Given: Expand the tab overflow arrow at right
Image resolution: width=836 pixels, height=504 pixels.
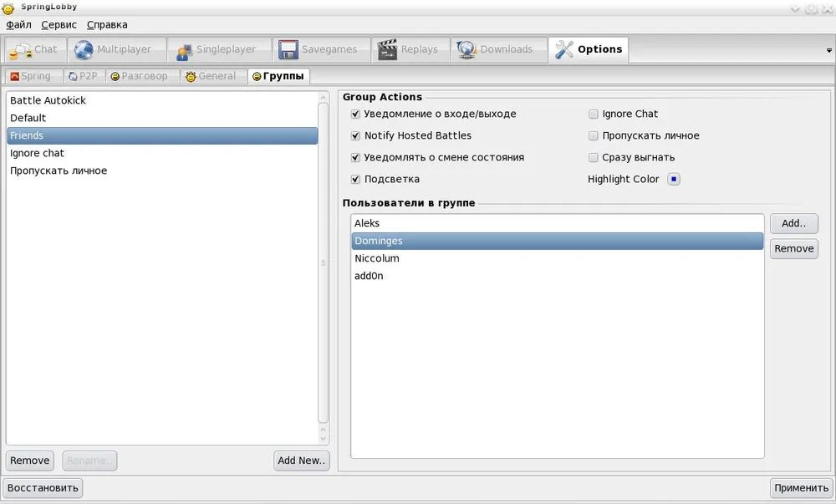Looking at the screenshot, I should (x=828, y=51).
